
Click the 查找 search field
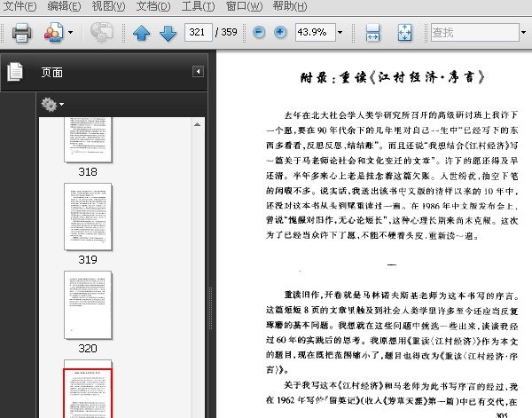[x=474, y=32]
